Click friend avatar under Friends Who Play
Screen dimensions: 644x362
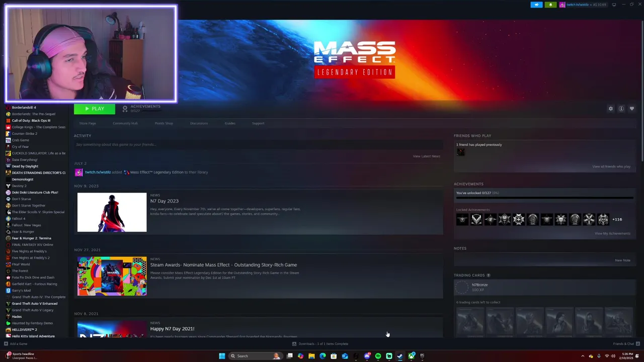coord(460,152)
